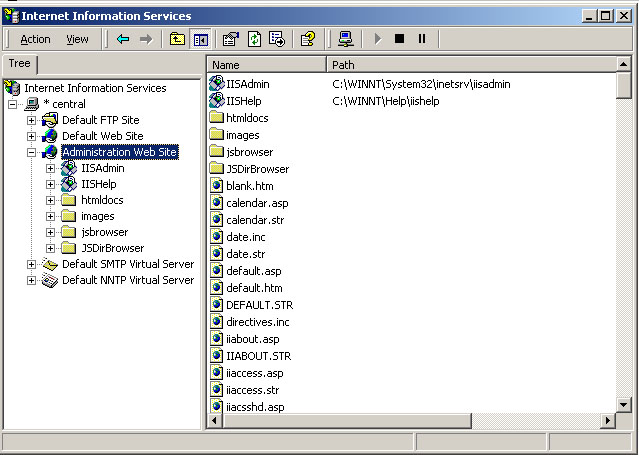Select jsbrowser in the list pane
This screenshot has width=639, height=455.
249,152
